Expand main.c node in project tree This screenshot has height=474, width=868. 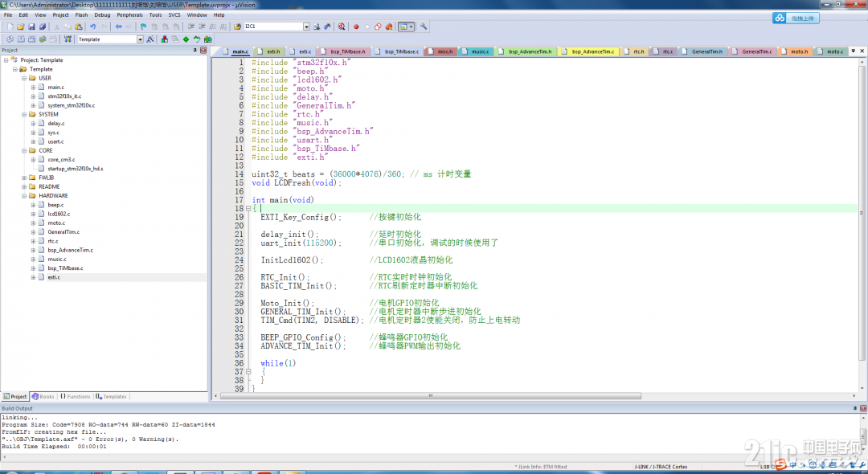pos(33,88)
